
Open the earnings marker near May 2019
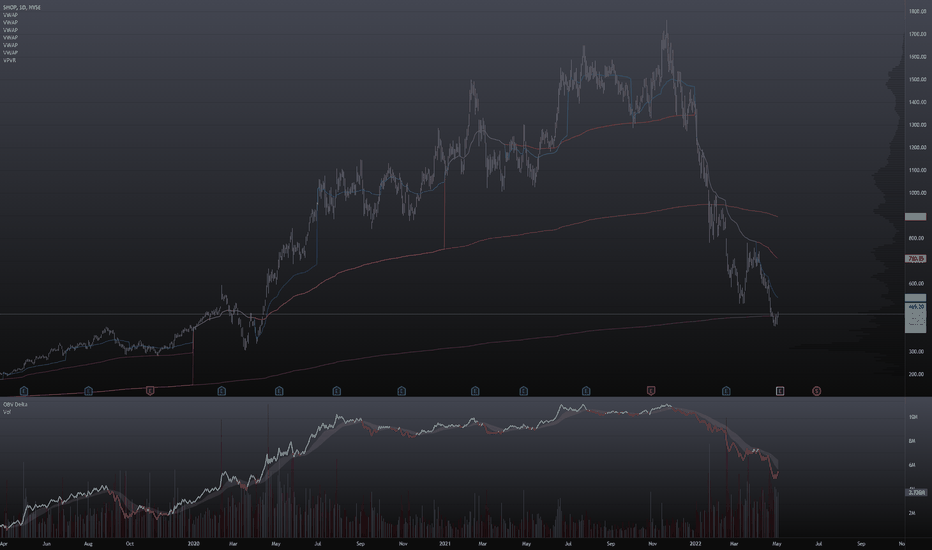coord(24,391)
